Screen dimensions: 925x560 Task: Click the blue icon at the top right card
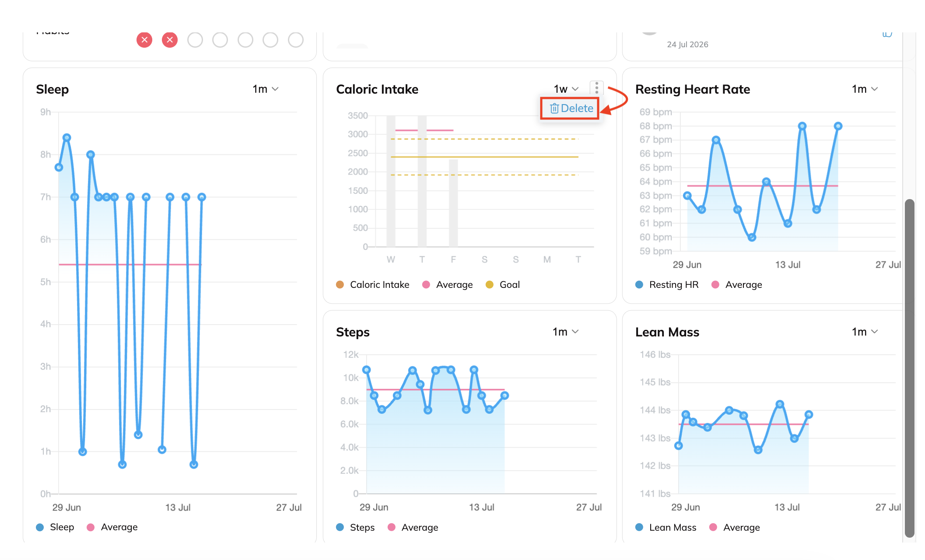pyautogui.click(x=887, y=34)
